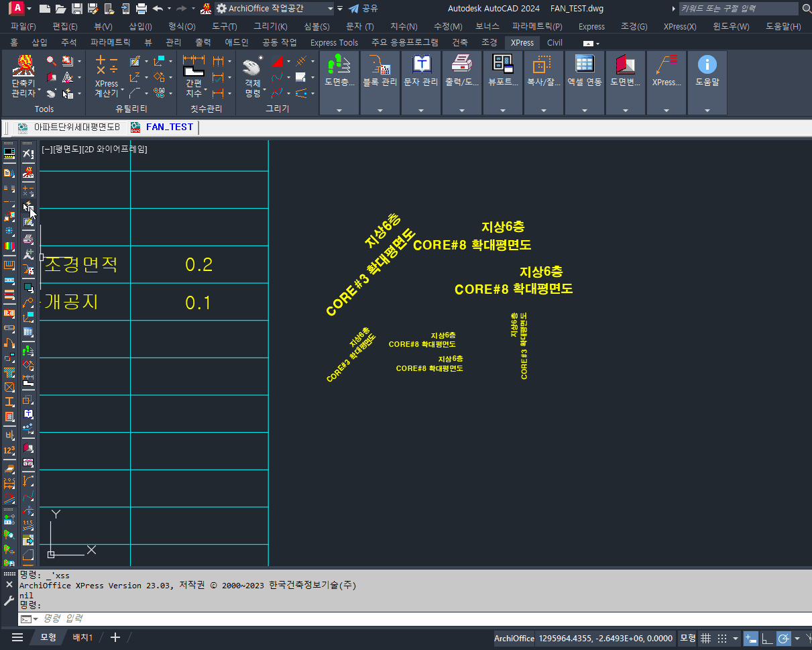Screen dimensions: 812x650
Task: Click the [-] viewport control label
Action: pyautogui.click(x=46, y=150)
